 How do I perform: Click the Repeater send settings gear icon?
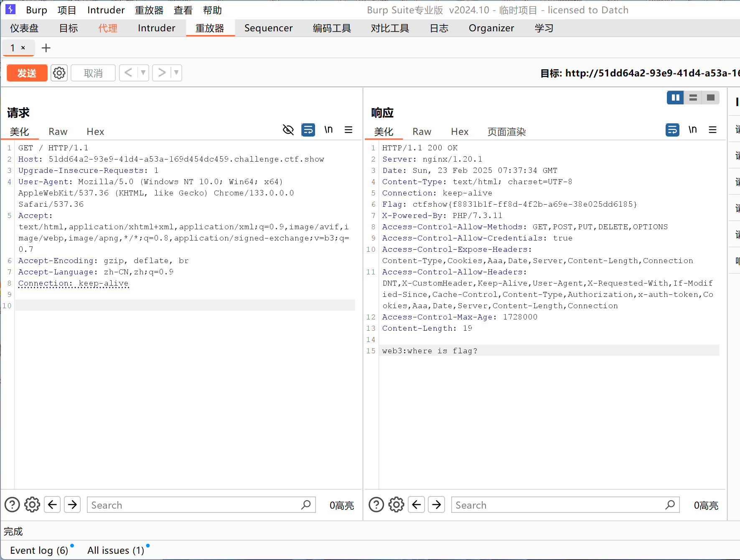(59, 73)
